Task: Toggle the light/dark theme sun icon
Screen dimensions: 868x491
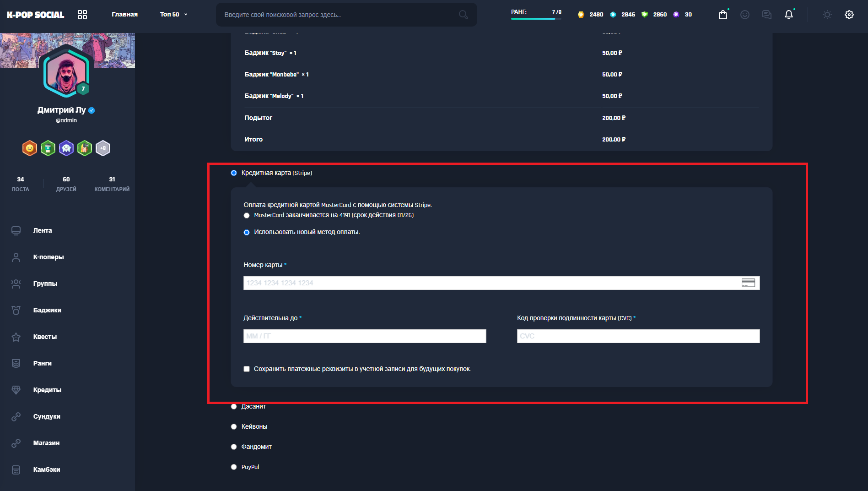Action: coord(827,15)
